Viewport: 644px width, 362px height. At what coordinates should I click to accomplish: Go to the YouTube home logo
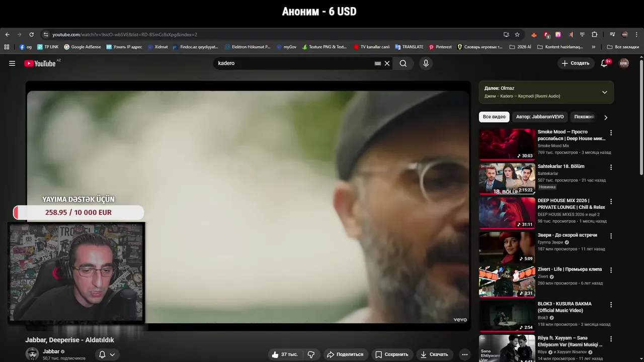40,63
